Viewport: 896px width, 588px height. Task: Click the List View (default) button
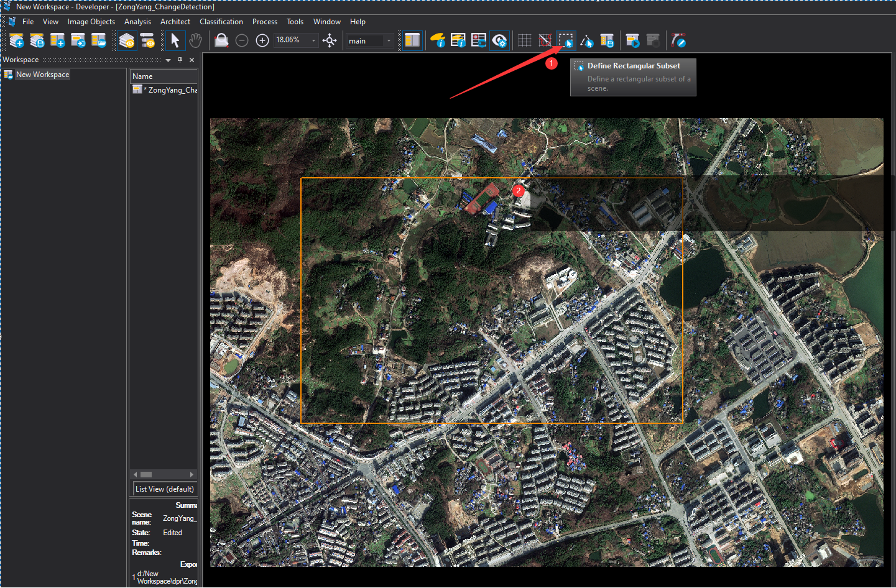165,489
